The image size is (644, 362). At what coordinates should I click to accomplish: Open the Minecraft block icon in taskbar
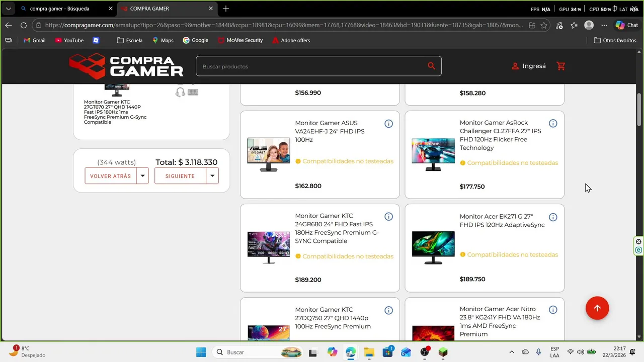click(443, 352)
